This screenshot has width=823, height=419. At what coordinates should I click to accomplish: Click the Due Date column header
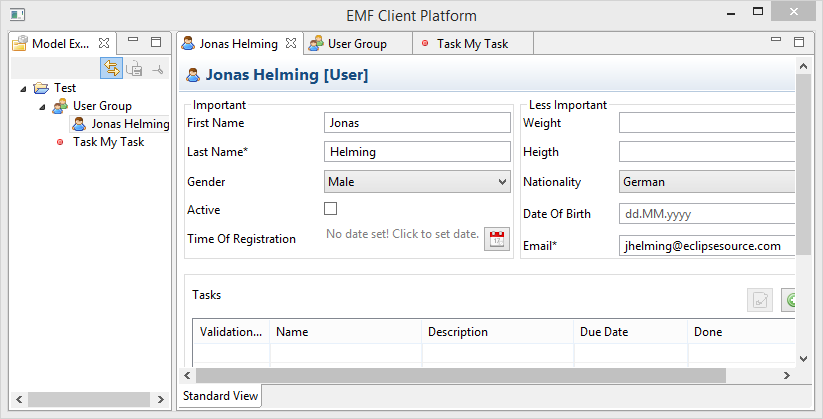click(x=630, y=332)
